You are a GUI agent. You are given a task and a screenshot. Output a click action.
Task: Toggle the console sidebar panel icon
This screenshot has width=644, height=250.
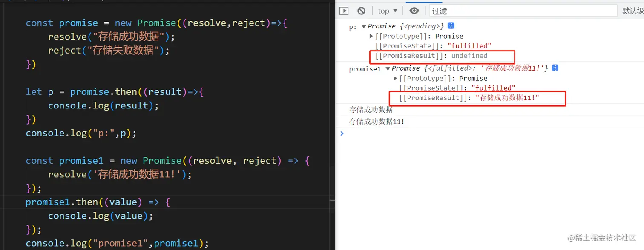(x=344, y=11)
